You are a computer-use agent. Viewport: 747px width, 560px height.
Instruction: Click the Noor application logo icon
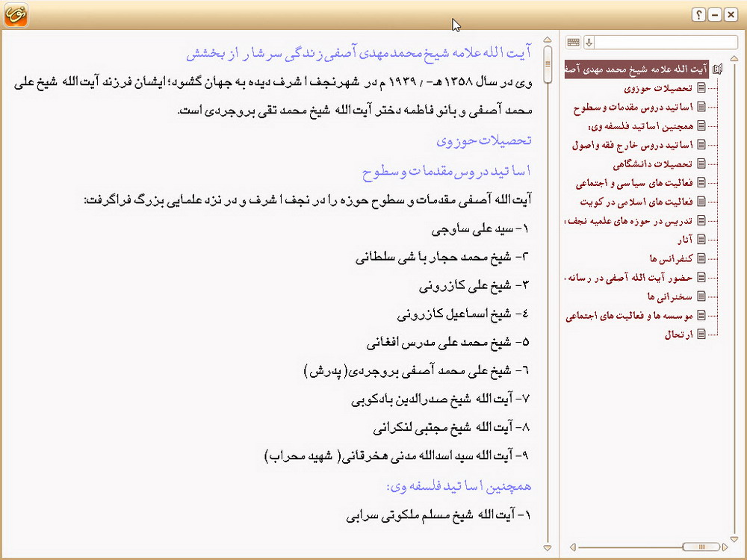tap(16, 15)
